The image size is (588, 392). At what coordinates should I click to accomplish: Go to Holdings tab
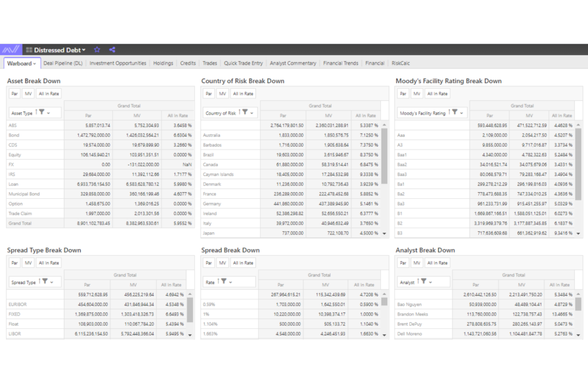click(x=163, y=63)
